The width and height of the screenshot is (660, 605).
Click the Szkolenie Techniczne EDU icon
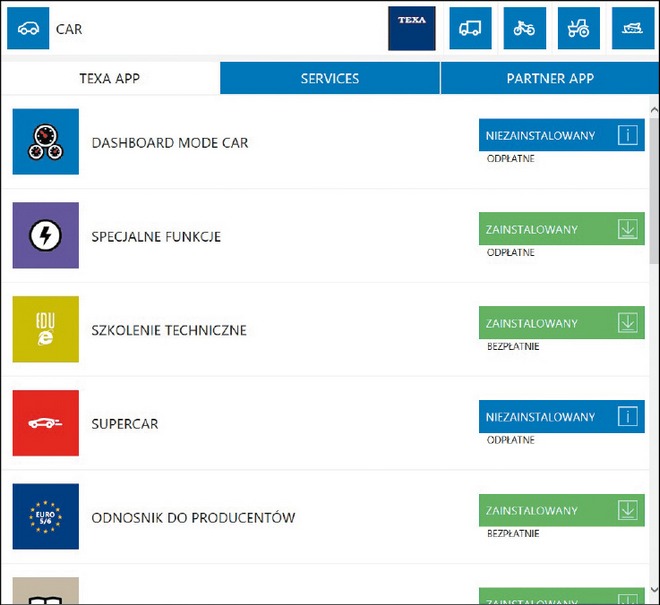46,330
